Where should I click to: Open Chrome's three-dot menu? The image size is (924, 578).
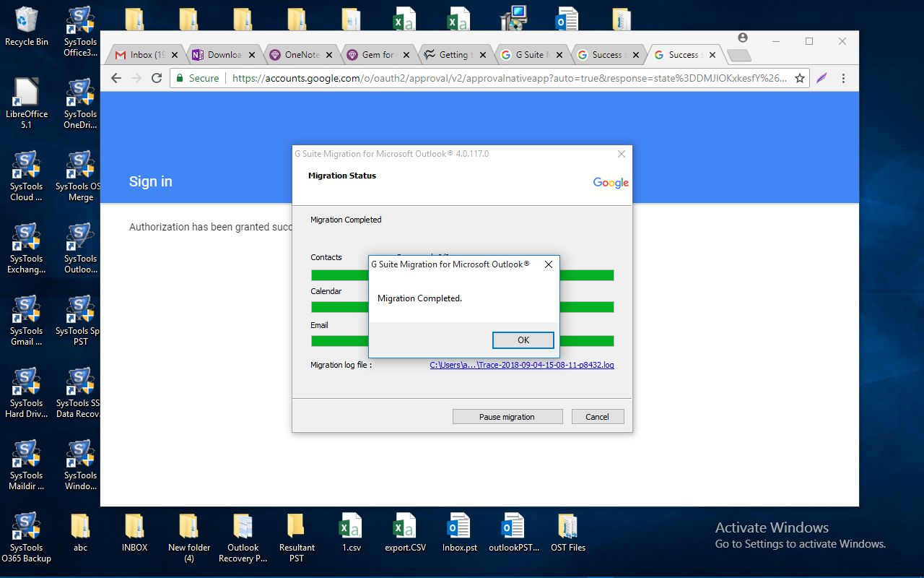(x=843, y=78)
